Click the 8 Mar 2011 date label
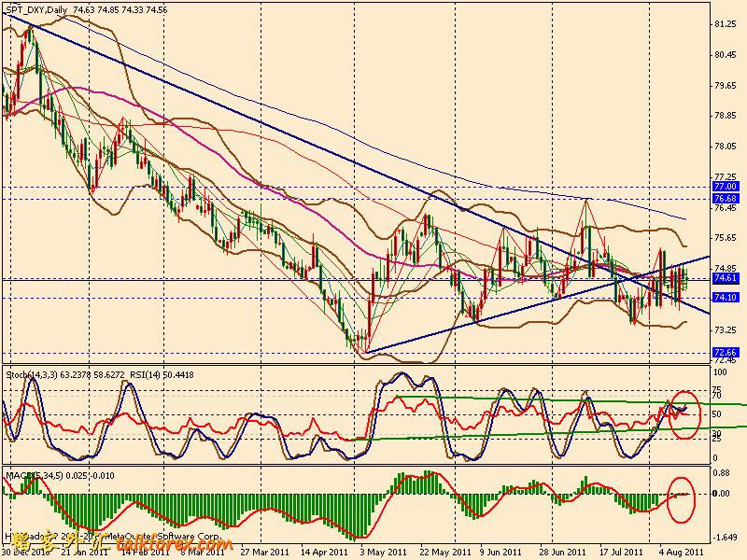Screen dimensions: 747x560 [204, 553]
